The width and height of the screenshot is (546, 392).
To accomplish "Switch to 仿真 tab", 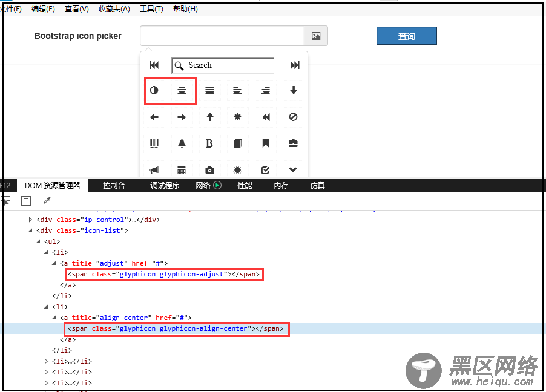I will coord(317,186).
